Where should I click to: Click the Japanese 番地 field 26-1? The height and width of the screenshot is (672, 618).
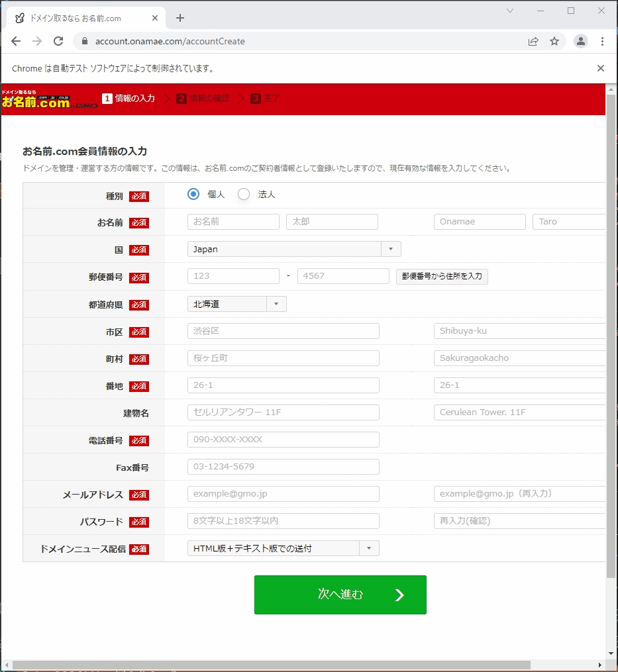click(x=283, y=385)
